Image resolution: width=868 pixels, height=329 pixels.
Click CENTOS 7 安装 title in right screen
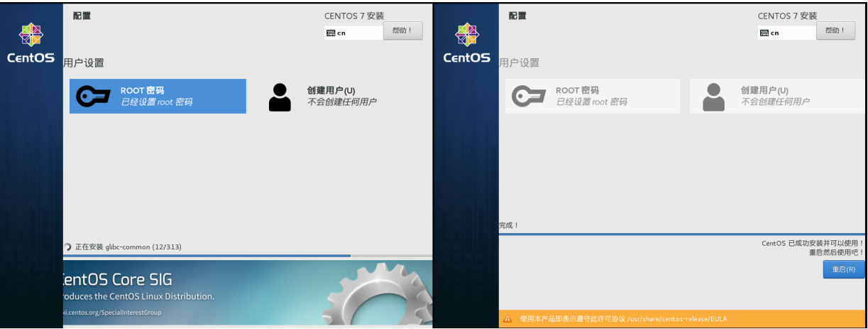pos(787,16)
